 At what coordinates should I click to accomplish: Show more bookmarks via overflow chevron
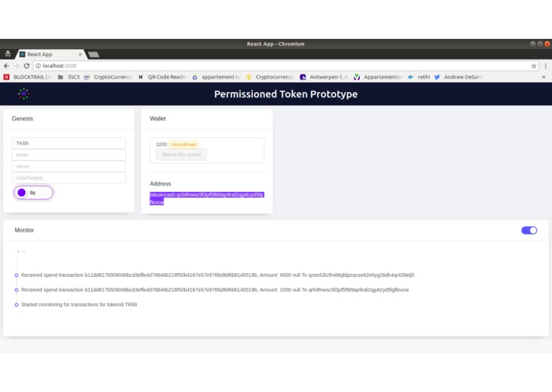pyautogui.click(x=544, y=77)
